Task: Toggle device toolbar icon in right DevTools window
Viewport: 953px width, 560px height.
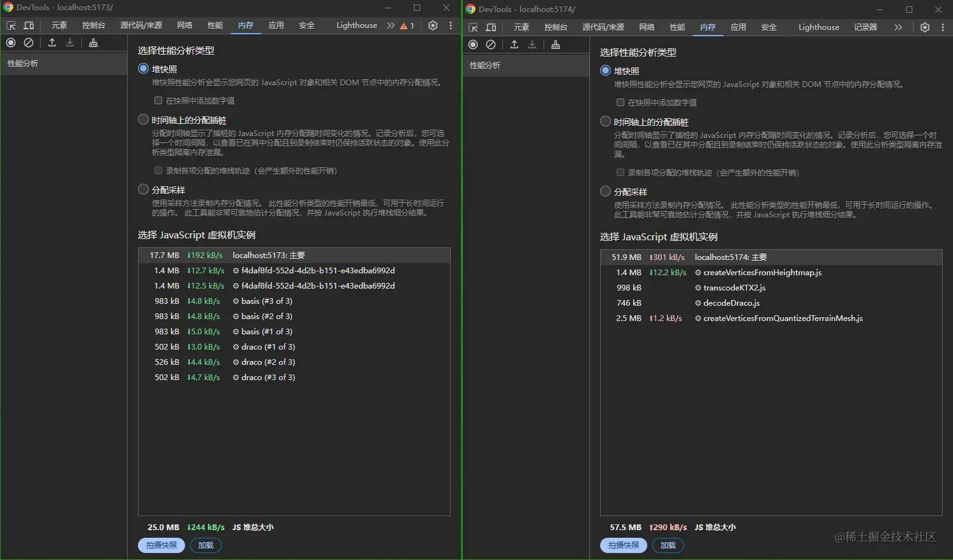Action: click(x=491, y=27)
